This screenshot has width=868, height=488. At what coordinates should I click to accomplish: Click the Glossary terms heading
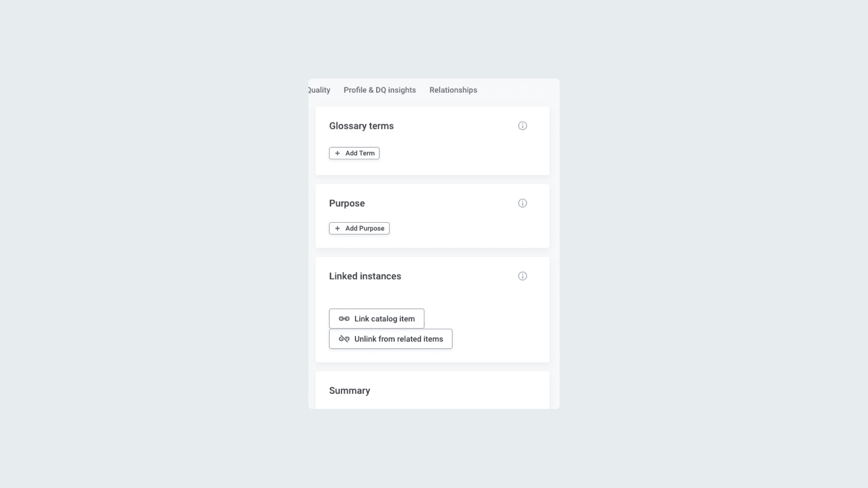pos(361,126)
